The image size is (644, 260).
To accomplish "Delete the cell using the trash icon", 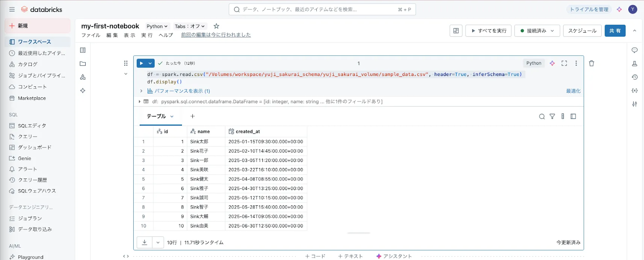I will coord(592,63).
